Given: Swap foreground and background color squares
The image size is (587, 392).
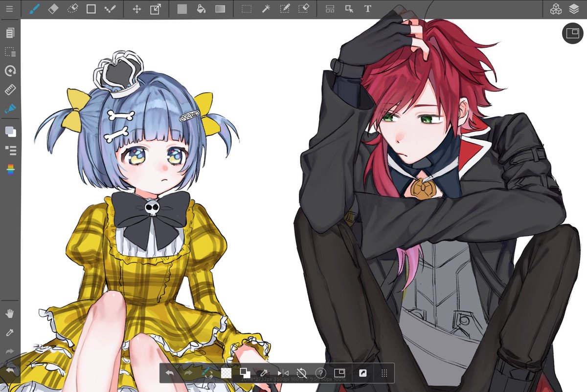Looking at the screenshot, I should coord(245,373).
